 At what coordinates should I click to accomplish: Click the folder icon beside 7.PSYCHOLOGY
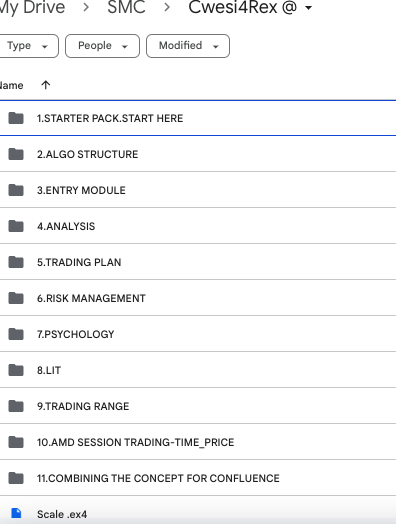(16, 334)
